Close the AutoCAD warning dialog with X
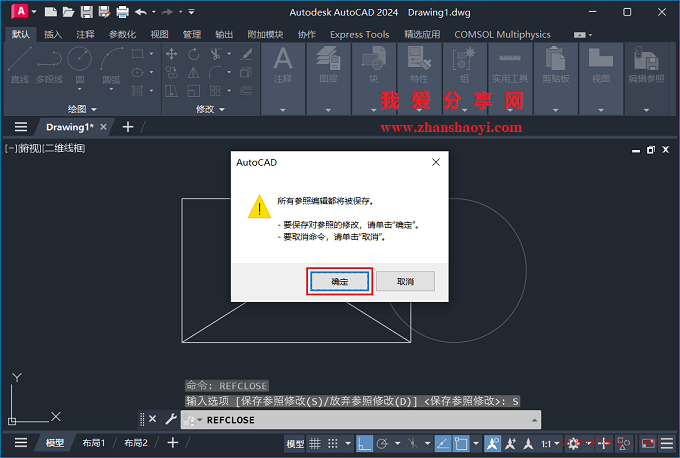 (436, 162)
